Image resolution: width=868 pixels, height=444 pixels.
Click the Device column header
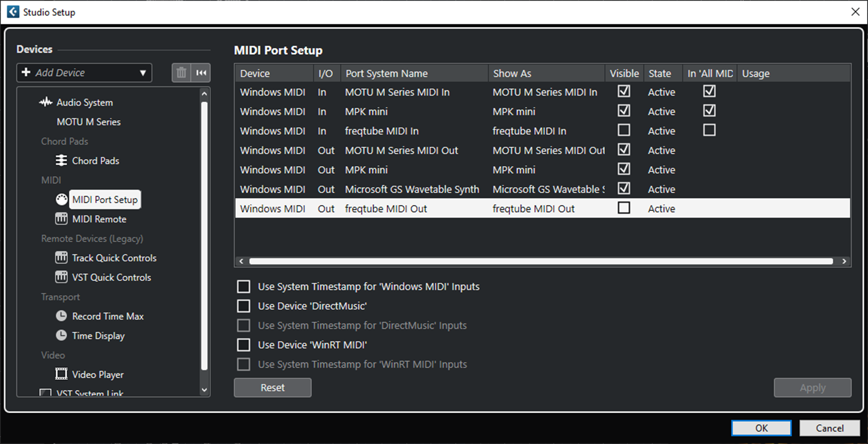click(274, 73)
